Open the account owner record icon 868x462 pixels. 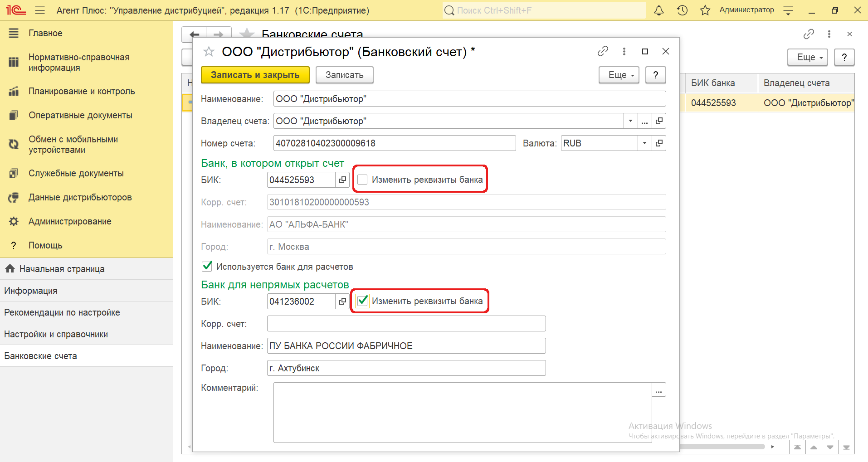click(x=659, y=121)
